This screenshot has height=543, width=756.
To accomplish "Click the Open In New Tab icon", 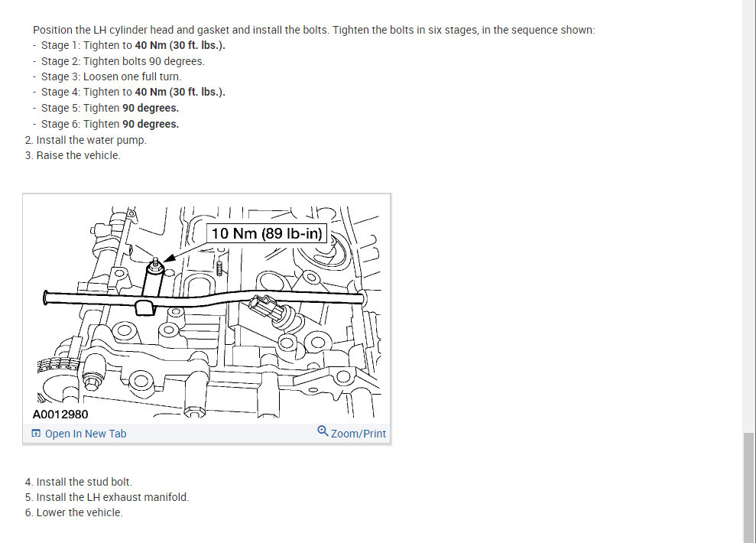I will [36, 433].
